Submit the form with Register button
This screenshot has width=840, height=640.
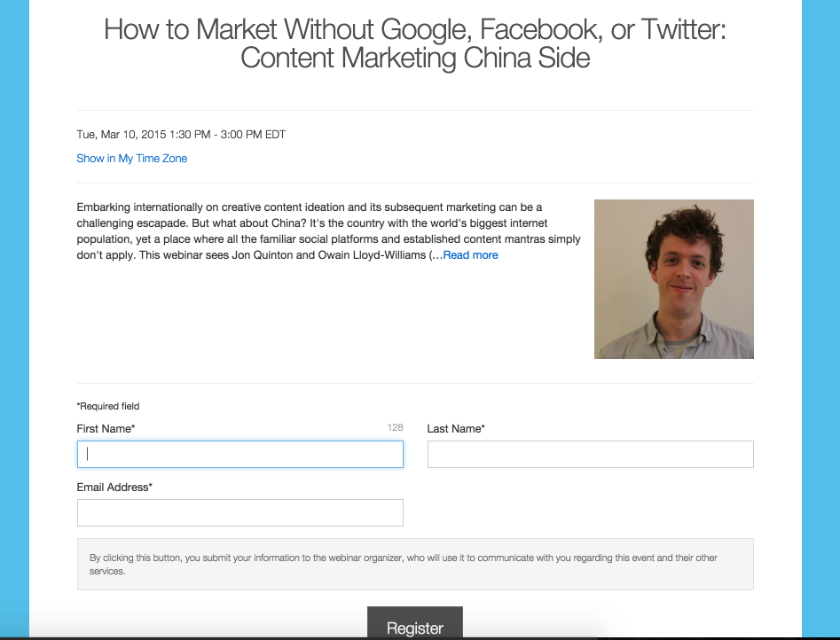[414, 623]
